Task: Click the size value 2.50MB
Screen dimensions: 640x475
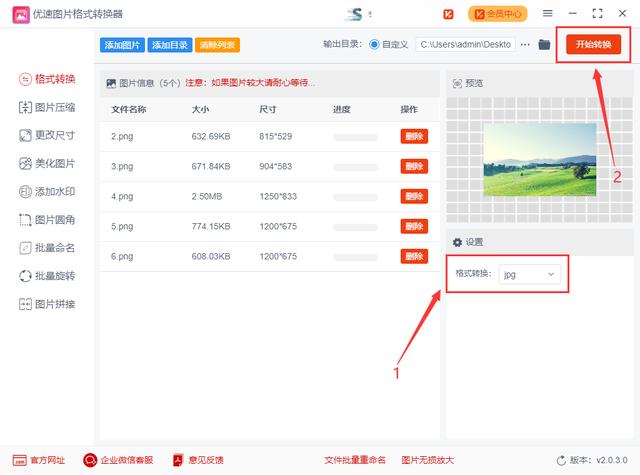Action: 207,196
